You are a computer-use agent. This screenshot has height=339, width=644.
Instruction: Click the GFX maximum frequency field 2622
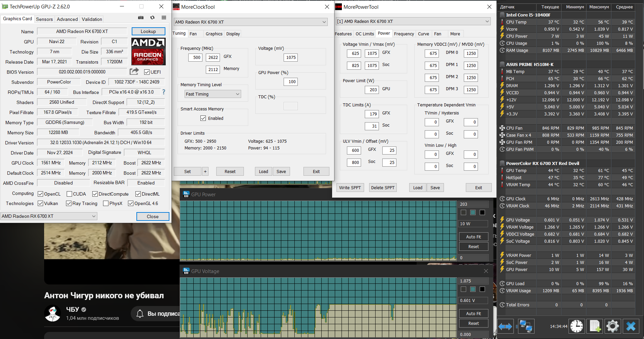tap(213, 57)
